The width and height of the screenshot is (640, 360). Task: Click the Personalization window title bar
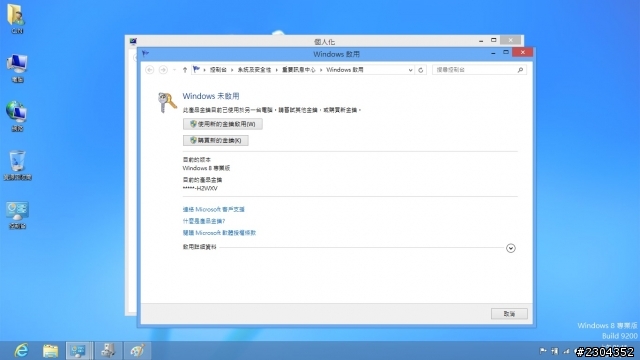(x=324, y=41)
